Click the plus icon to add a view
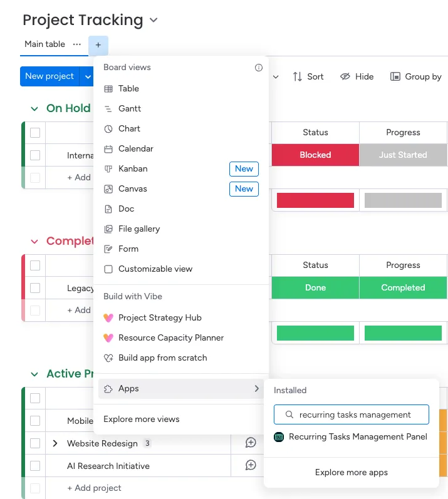The image size is (448, 499). [98, 45]
